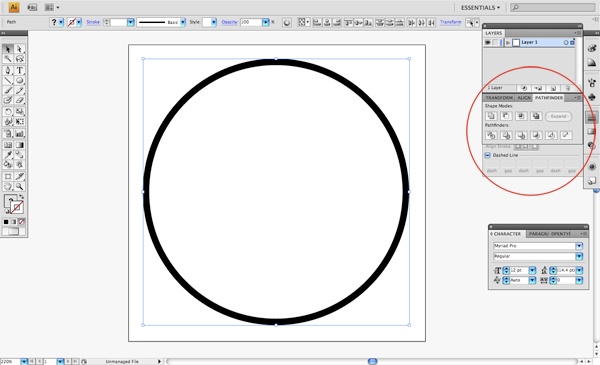Select the Type tool
Viewport: 600px width, 365px height.
coord(20,70)
